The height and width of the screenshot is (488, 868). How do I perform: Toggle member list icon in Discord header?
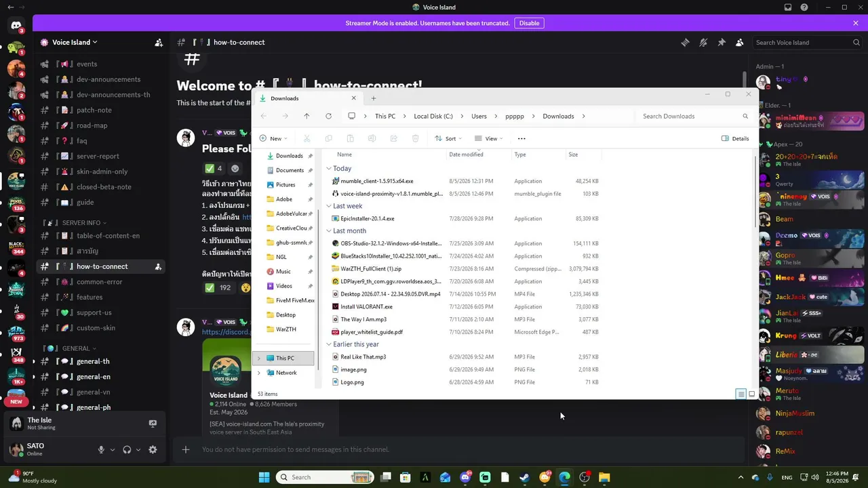coord(740,42)
